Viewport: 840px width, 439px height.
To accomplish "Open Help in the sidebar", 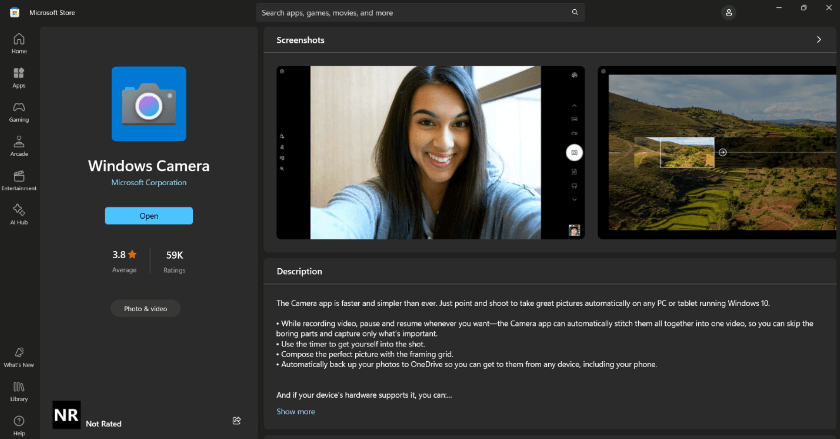I will point(19,426).
